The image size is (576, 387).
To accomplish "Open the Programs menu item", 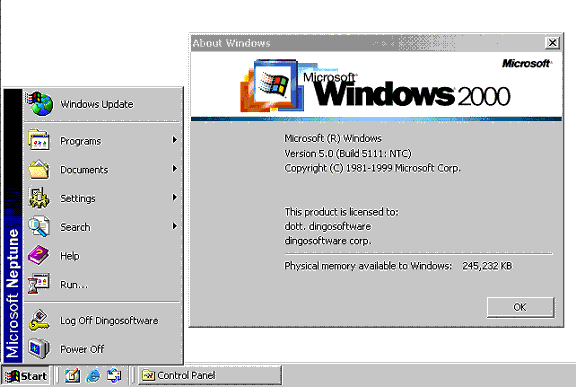I will [103, 141].
